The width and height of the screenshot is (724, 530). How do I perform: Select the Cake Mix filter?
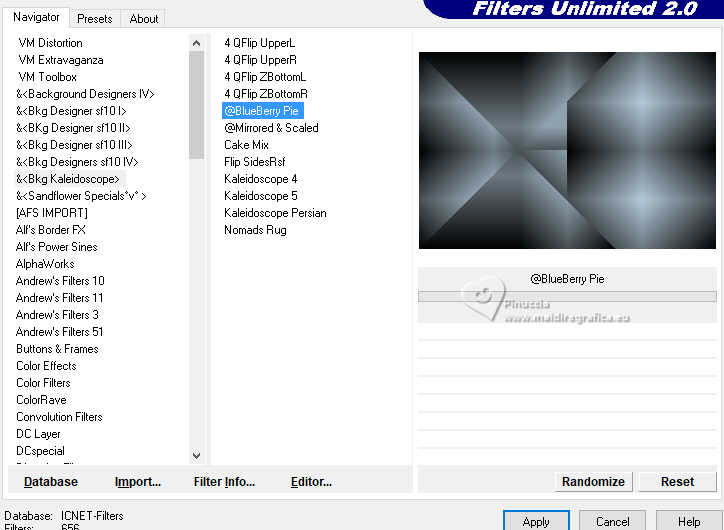pyautogui.click(x=246, y=145)
